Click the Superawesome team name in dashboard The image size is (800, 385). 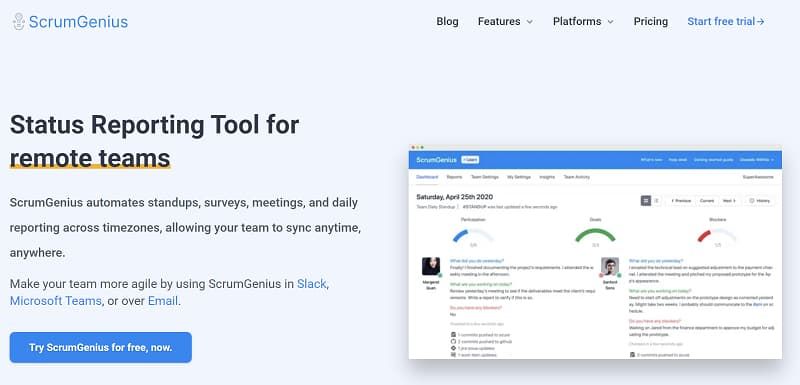759,177
